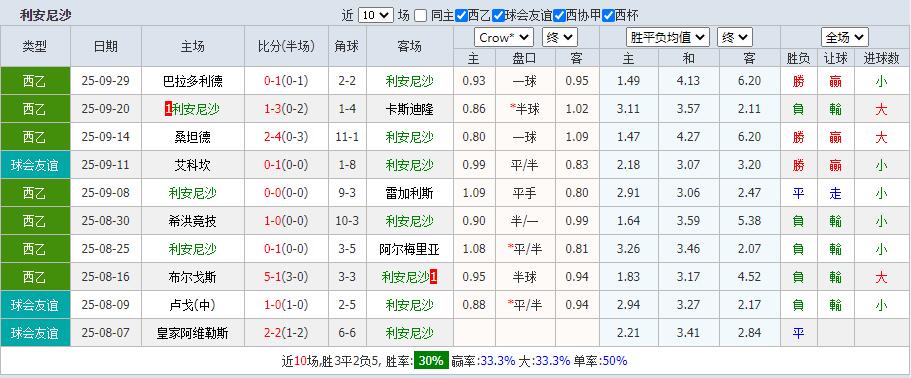The height and width of the screenshot is (378, 911).
Task: Uncheck the 西协甲 filter checkbox
Action: pyautogui.click(x=559, y=16)
